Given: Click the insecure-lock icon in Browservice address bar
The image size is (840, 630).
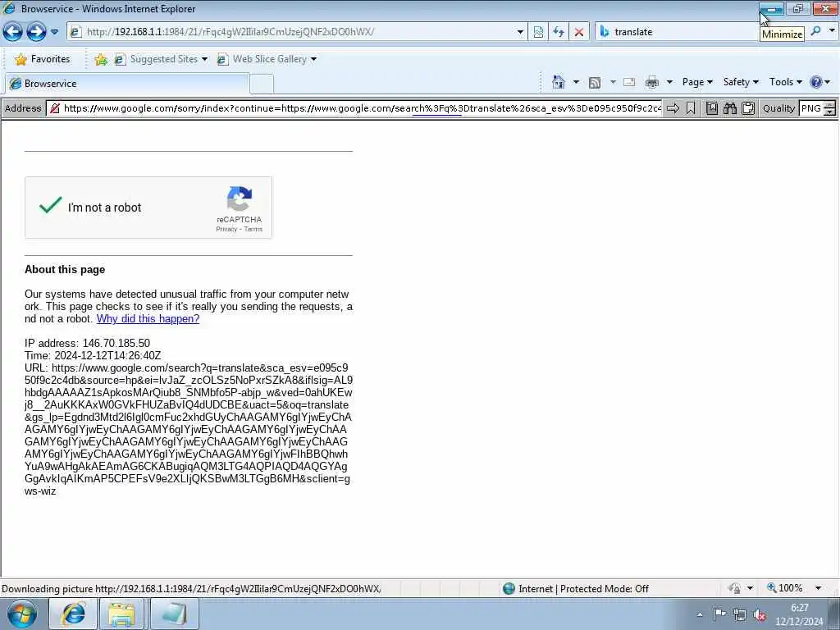Looking at the screenshot, I should [55, 109].
